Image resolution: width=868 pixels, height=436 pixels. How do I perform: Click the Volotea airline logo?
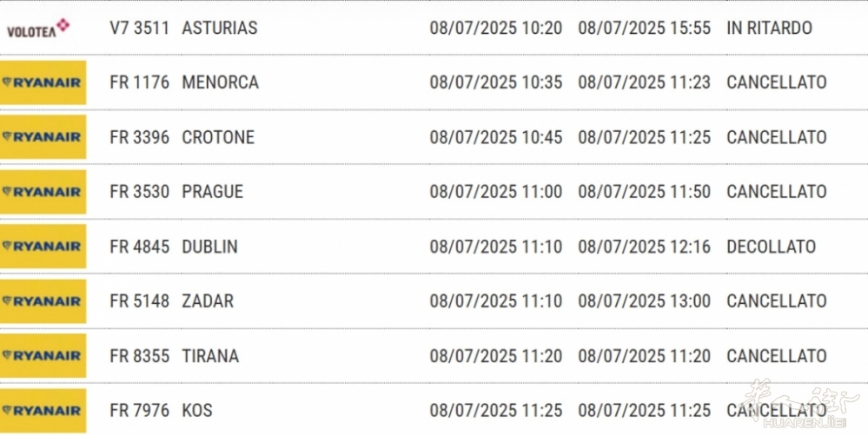[38, 28]
